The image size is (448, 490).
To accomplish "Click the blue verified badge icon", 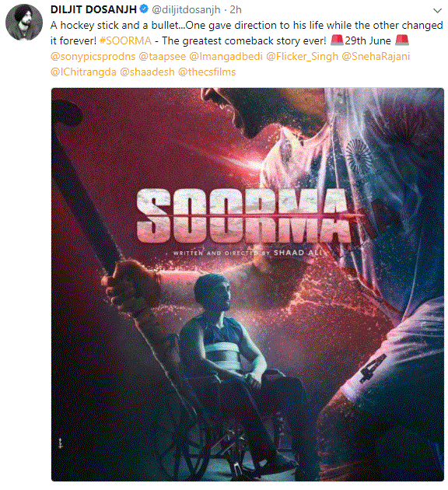I will pyautogui.click(x=144, y=9).
